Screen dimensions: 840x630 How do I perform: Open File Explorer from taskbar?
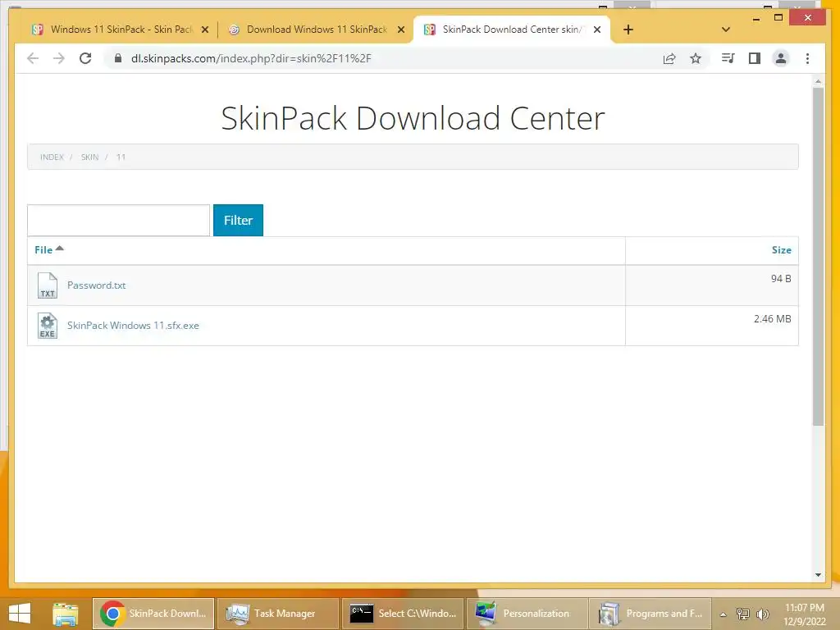pyautogui.click(x=66, y=614)
